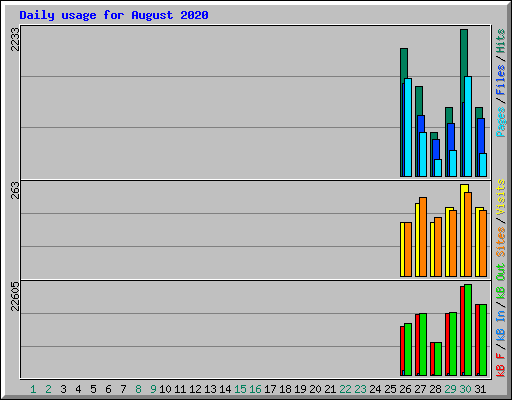Select the cyan Pages bar for day 26
This screenshot has height=400, width=512.
pyautogui.click(x=408, y=128)
